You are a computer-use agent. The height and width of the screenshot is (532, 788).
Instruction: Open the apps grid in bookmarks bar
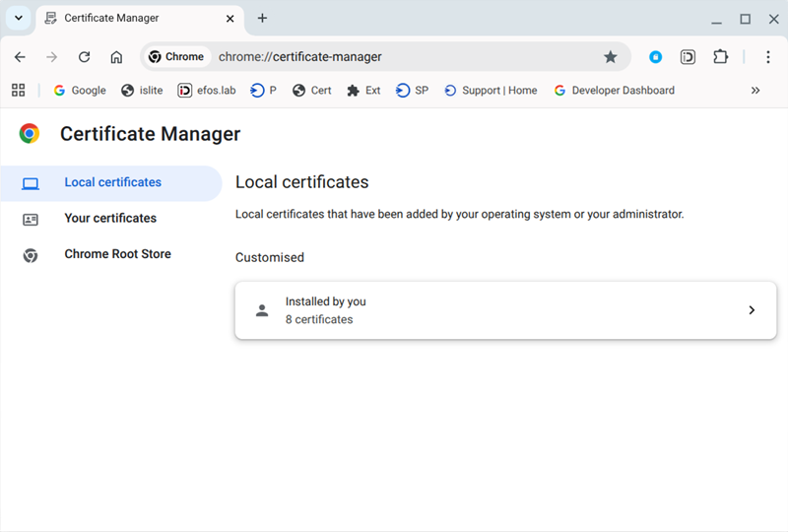[x=18, y=90]
